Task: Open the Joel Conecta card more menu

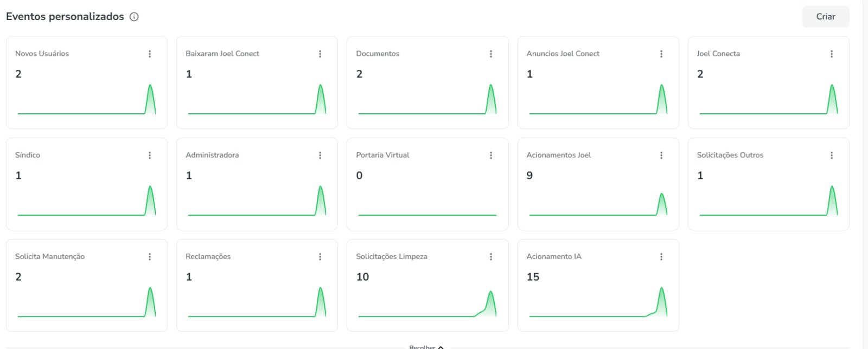Action: click(832, 54)
